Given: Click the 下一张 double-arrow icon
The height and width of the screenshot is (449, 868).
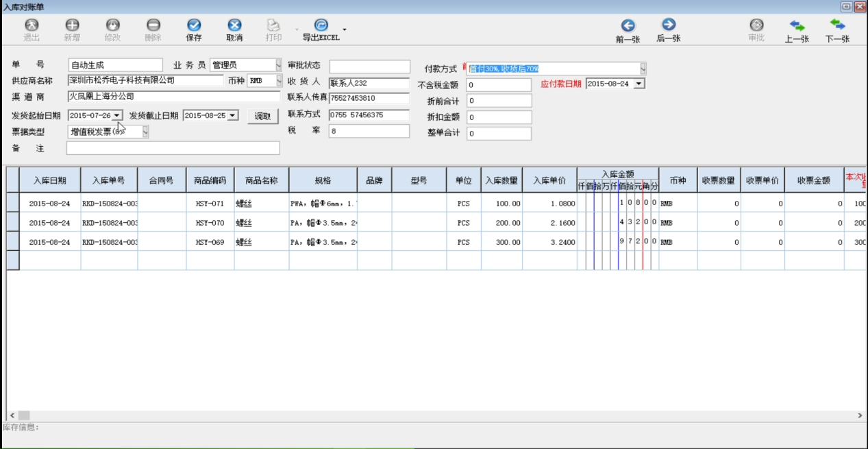Looking at the screenshot, I should point(837,25).
